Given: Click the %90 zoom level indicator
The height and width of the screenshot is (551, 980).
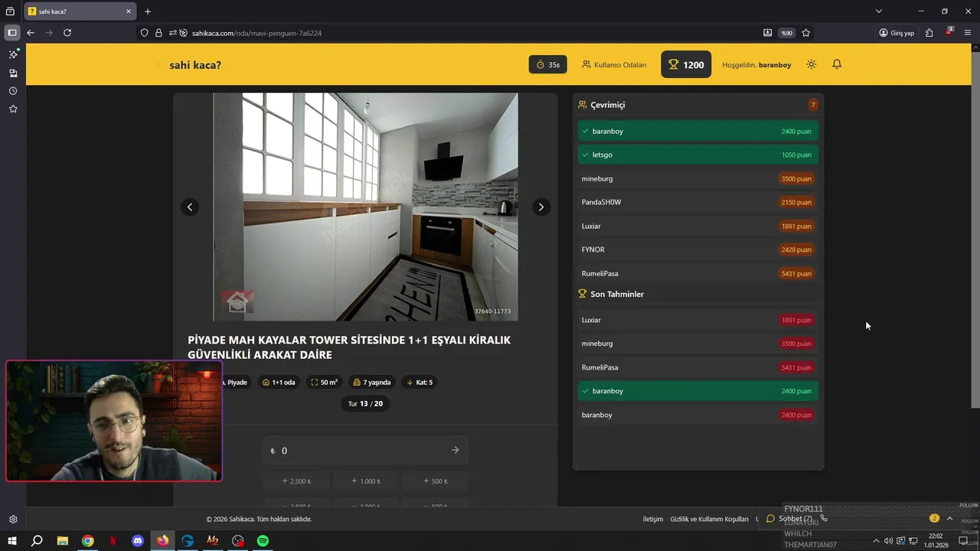Looking at the screenshot, I should [786, 33].
